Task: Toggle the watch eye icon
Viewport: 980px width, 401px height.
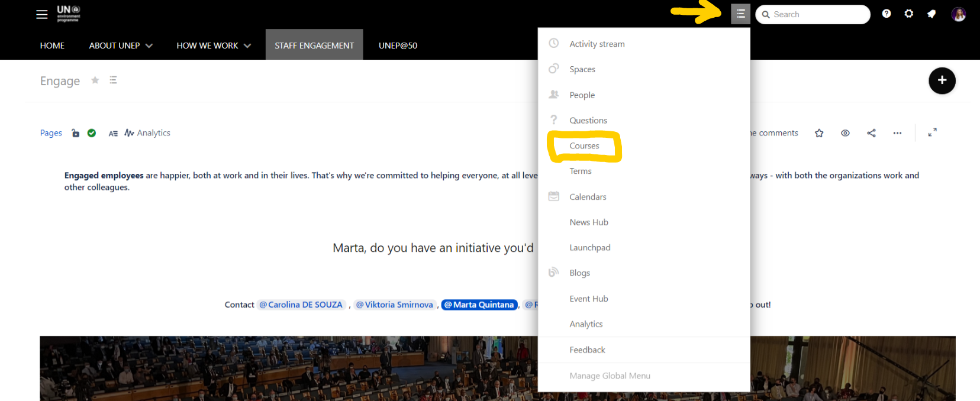Action: (x=845, y=133)
